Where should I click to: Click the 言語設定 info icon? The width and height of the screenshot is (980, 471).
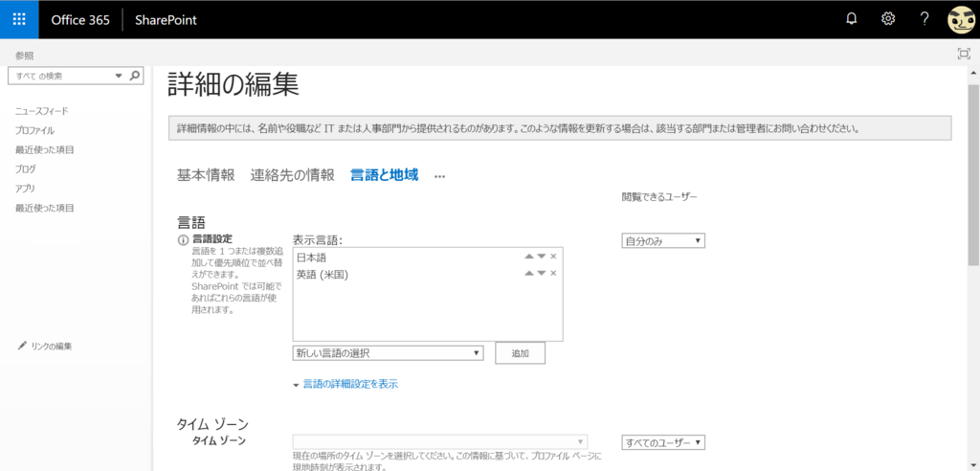pyautogui.click(x=183, y=240)
